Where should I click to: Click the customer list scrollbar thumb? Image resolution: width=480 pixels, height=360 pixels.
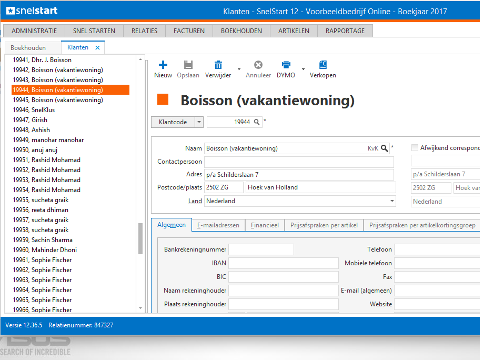point(140,238)
